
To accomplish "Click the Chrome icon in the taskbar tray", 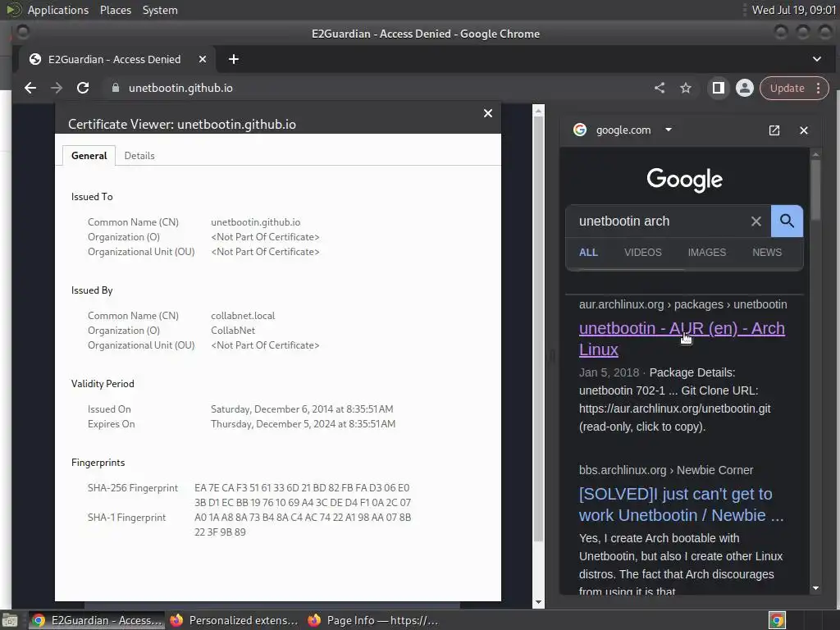I will [777, 620].
